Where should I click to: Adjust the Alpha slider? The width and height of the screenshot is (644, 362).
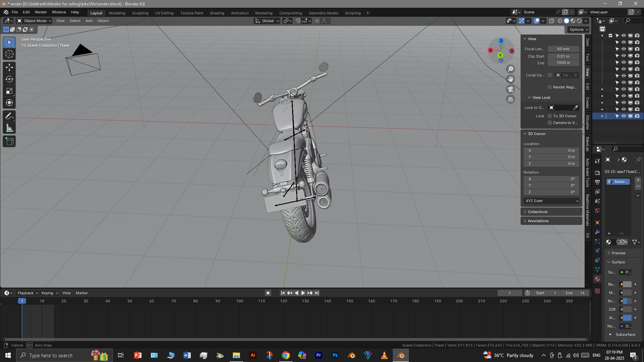click(x=627, y=318)
